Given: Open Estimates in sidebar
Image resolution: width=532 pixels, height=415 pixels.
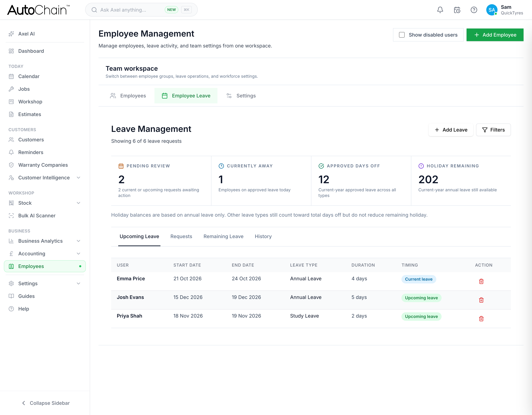Looking at the screenshot, I should click(45, 114).
